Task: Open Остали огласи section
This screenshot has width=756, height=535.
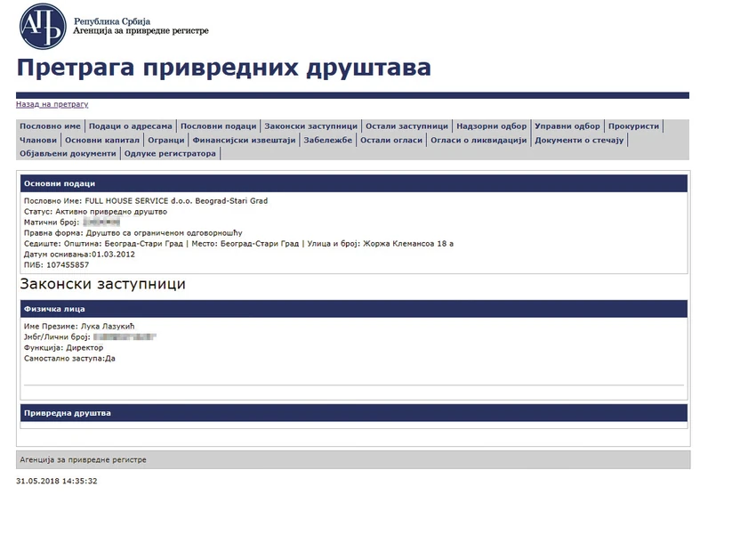Action: click(x=391, y=140)
